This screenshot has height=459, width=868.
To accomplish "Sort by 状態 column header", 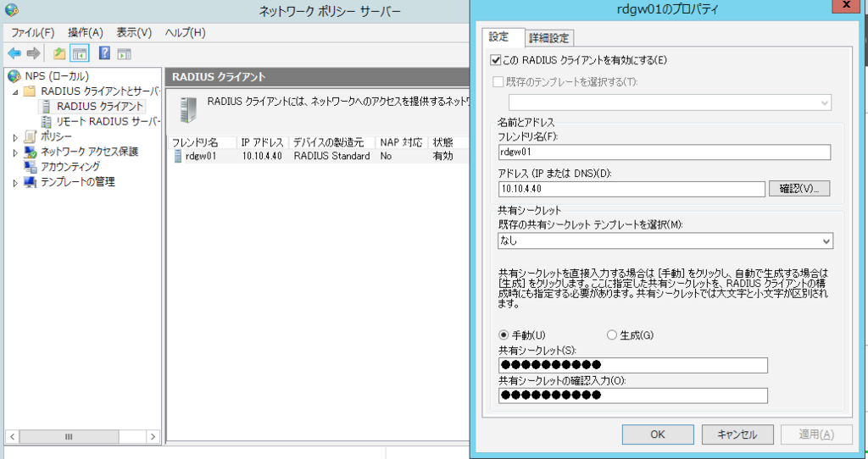I will [x=448, y=142].
